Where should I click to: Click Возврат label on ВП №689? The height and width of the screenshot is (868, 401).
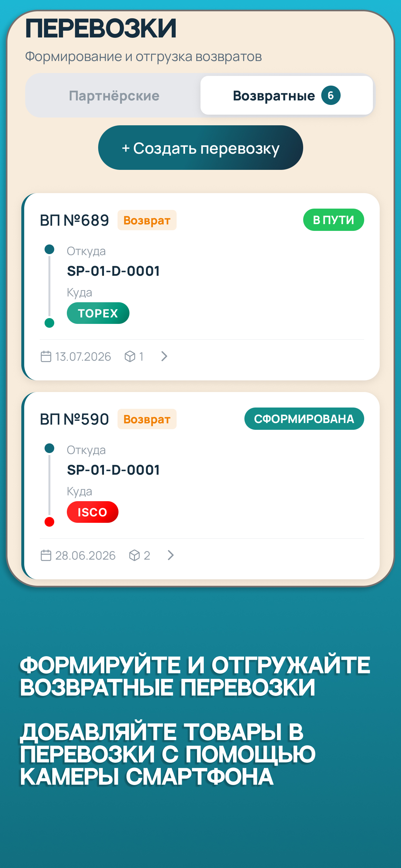click(x=147, y=220)
